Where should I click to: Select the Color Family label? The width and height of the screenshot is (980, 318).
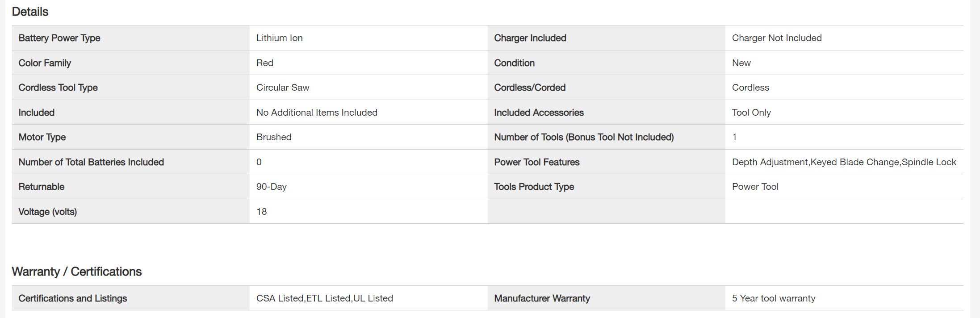point(45,63)
